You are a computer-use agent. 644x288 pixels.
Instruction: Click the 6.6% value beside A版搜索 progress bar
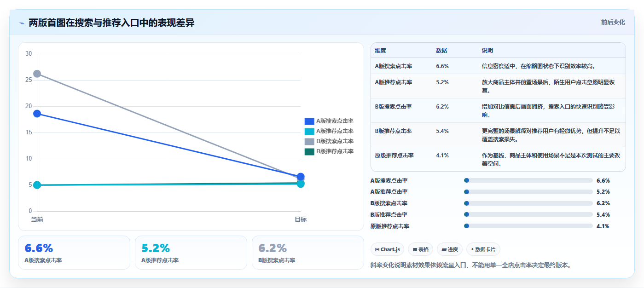[603, 180]
